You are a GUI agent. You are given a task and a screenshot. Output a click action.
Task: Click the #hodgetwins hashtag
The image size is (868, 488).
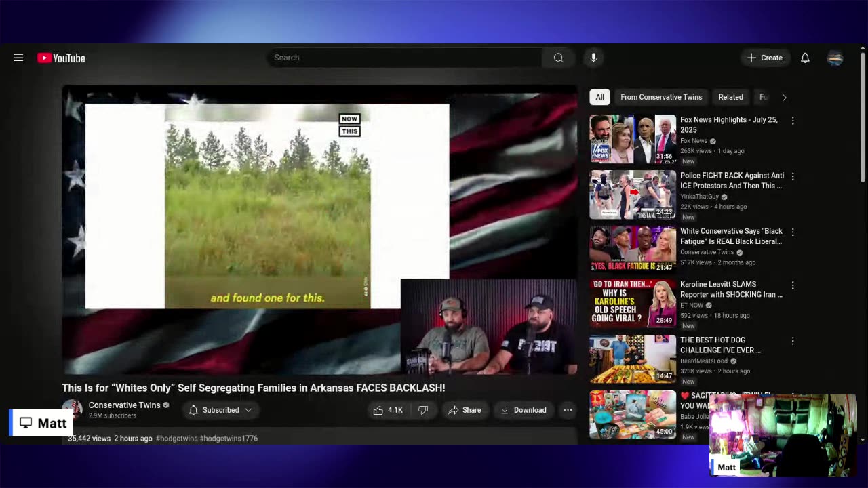coord(176,439)
